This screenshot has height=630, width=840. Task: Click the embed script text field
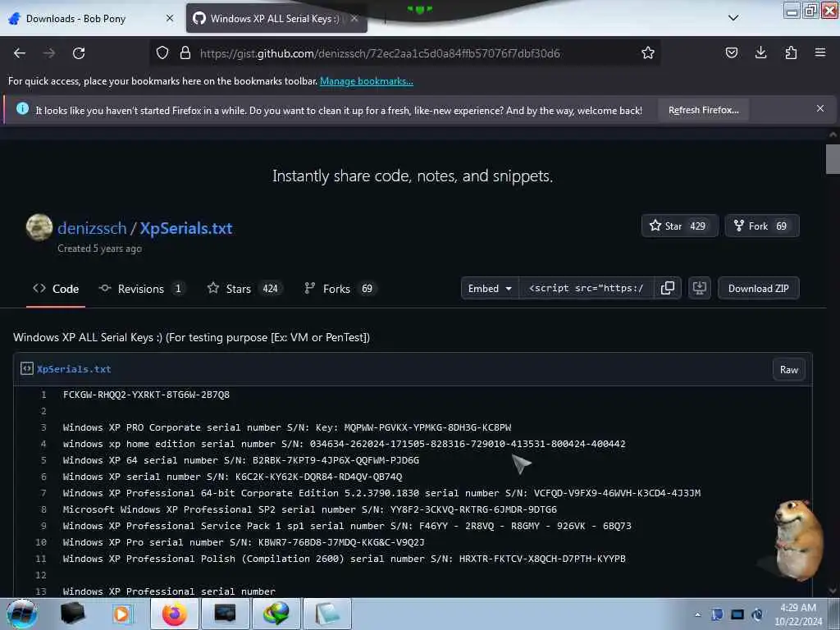(x=586, y=288)
